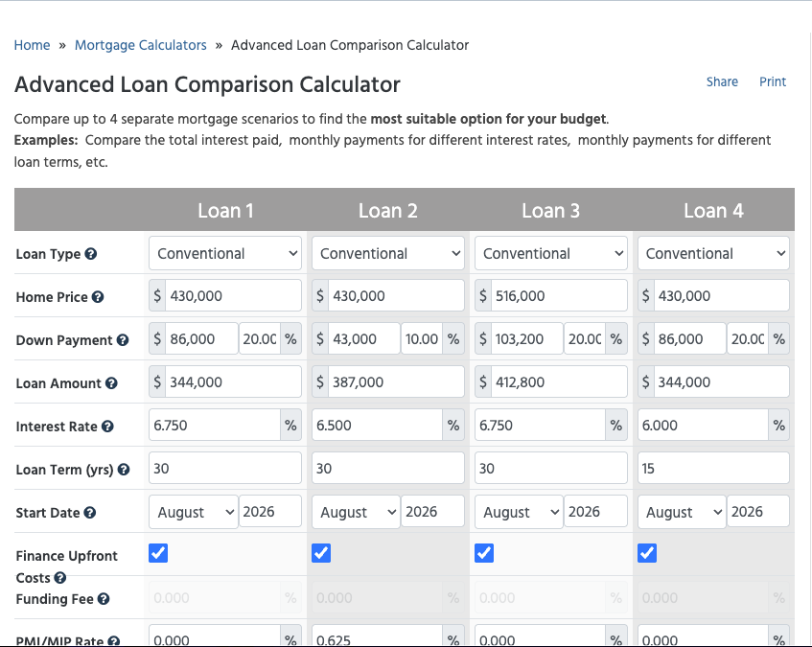
Task: Click the Share link
Action: tap(722, 81)
